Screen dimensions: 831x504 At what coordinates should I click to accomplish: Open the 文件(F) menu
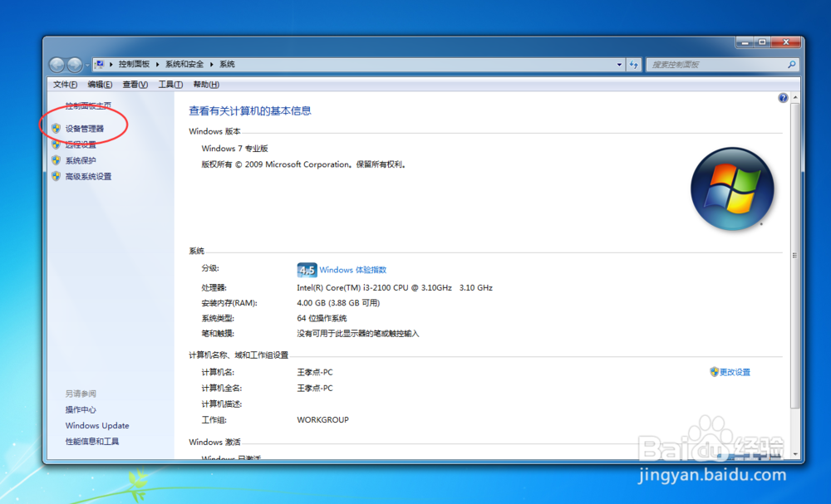tap(65, 84)
